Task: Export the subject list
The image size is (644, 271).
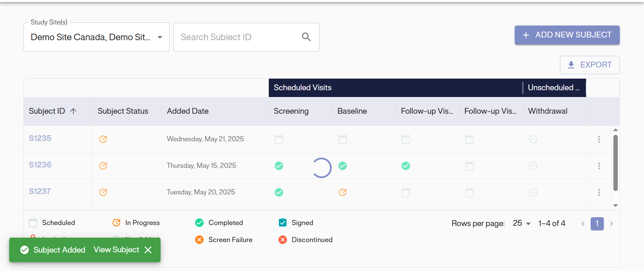Action: tap(590, 65)
